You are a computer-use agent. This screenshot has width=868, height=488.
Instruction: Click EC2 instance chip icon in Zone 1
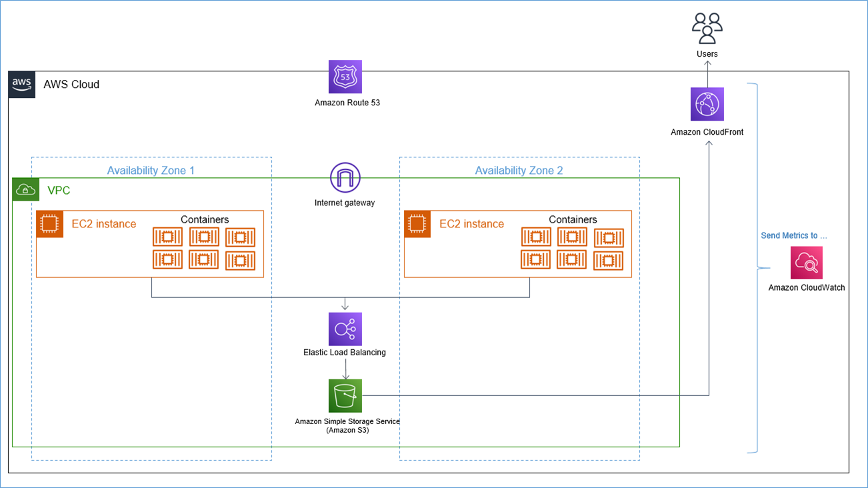(x=50, y=224)
